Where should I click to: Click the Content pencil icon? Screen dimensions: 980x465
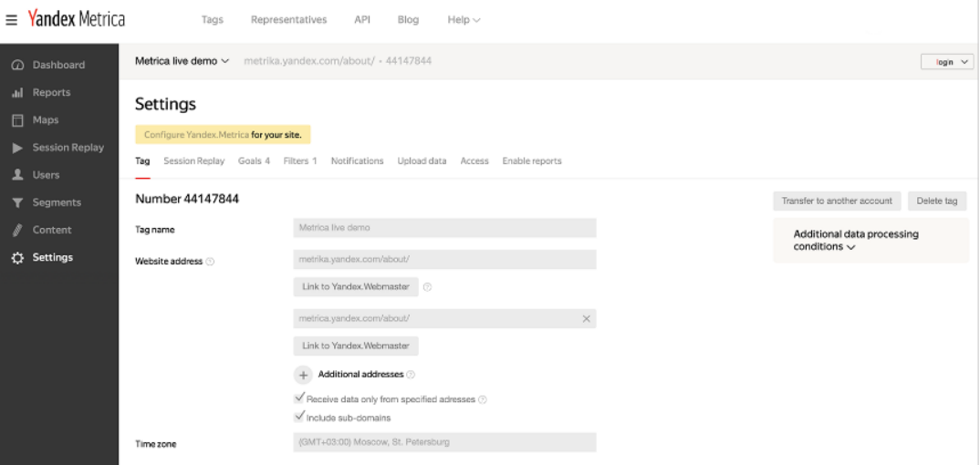tap(16, 230)
